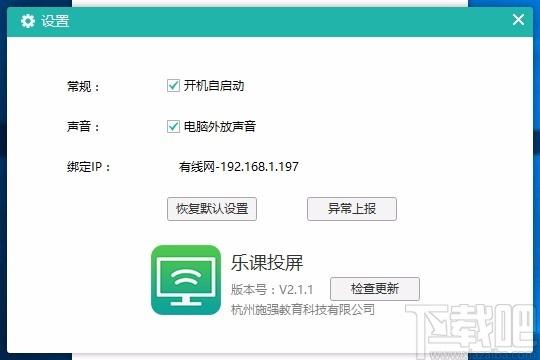This screenshot has width=540, height=360.
Task: Toggle the 电脑外放声音 checkbox
Action: (x=173, y=126)
